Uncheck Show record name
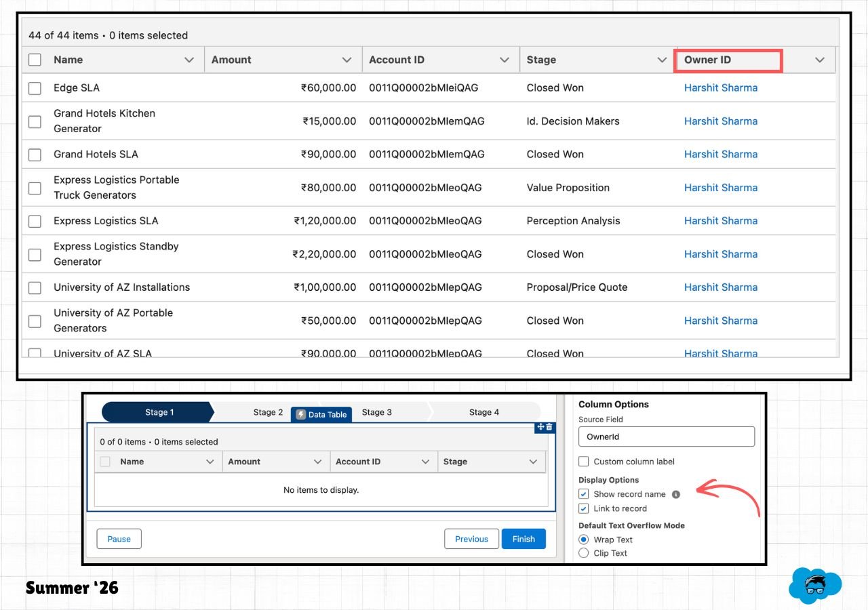 [583, 494]
